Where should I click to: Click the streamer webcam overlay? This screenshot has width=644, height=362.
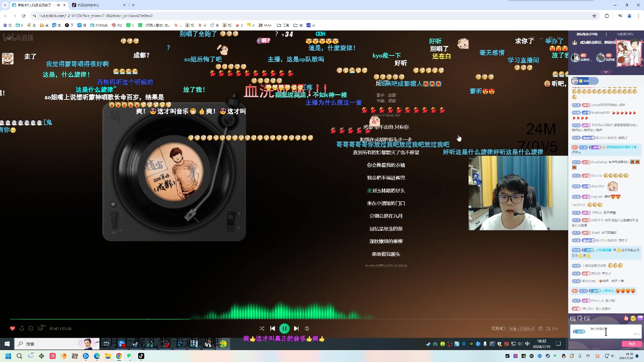(x=518, y=193)
